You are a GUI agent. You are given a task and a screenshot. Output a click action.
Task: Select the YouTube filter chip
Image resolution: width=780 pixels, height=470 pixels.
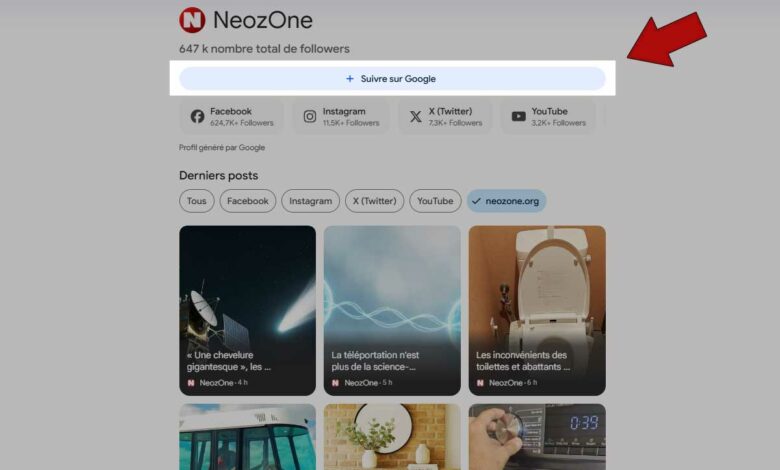(x=435, y=201)
